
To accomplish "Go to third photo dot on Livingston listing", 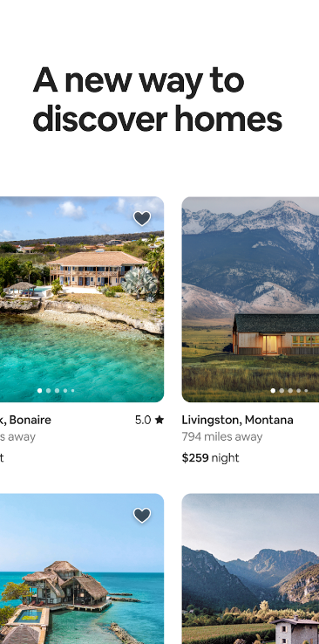I will coord(290,391).
